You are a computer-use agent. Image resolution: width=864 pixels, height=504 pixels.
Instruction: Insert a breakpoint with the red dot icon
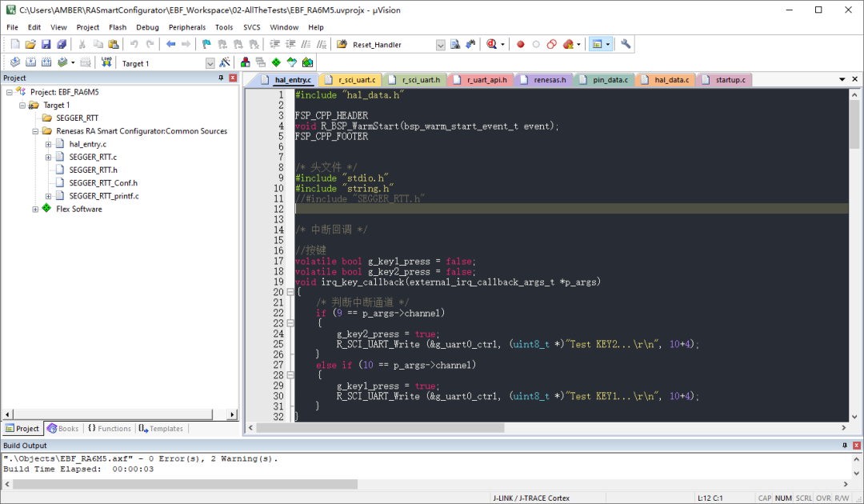click(520, 45)
